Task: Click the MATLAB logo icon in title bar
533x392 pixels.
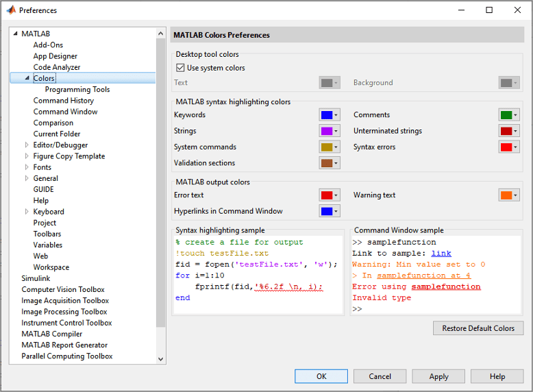Action: (11, 10)
